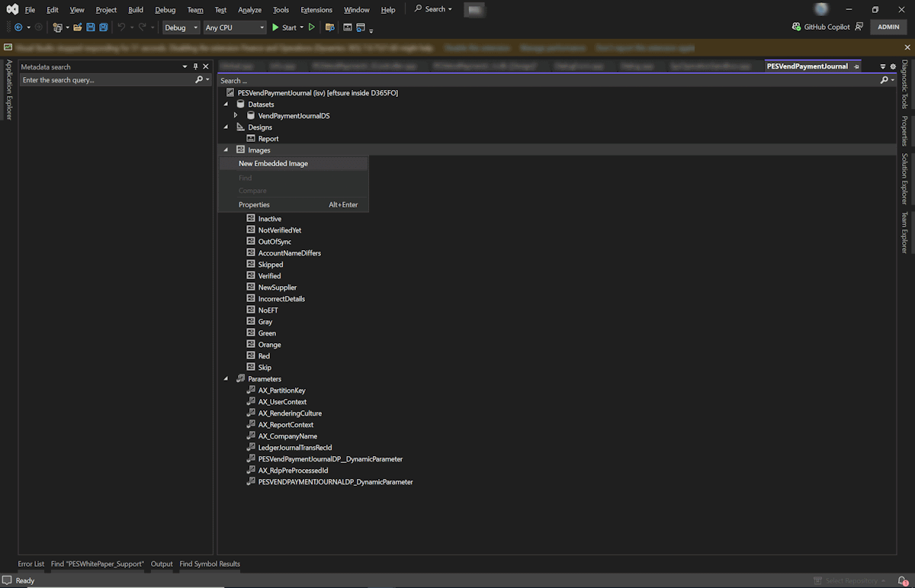This screenshot has width=915, height=588.
Task: Click the designer Search input field
Action: 547,80
